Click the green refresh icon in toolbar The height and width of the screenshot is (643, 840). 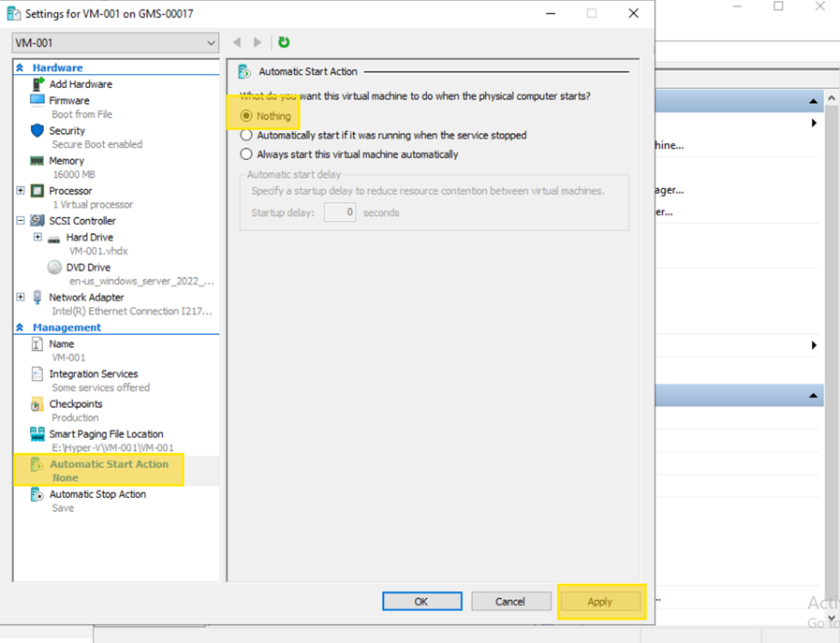tap(284, 42)
